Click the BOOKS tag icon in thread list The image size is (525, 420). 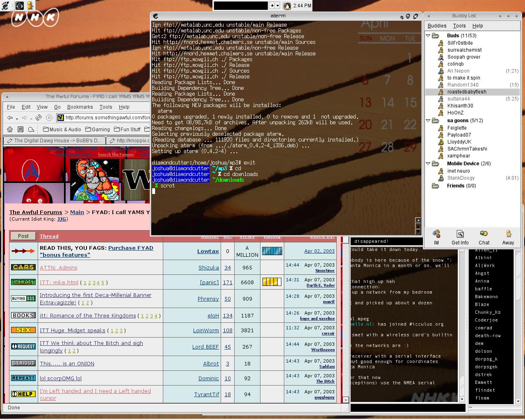point(23,315)
